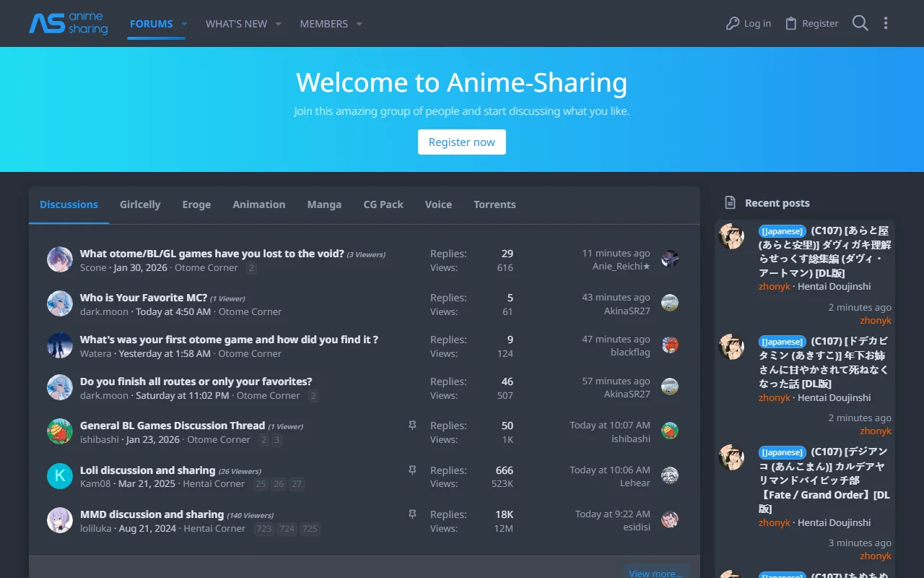This screenshot has width=924, height=578.
Task: Click Scone's avatar thumbnail
Action: [x=59, y=259]
